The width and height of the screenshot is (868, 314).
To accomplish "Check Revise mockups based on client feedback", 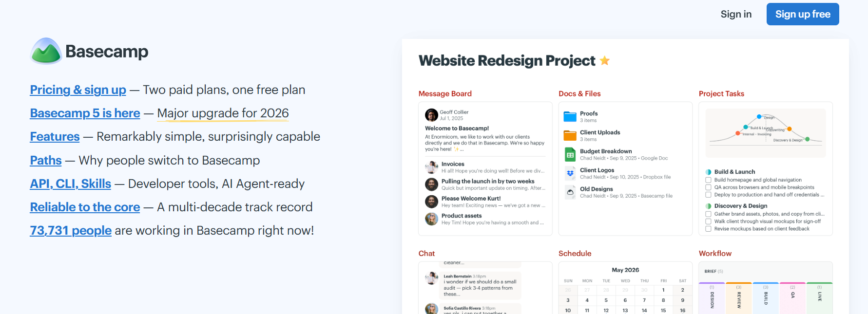I will point(708,229).
